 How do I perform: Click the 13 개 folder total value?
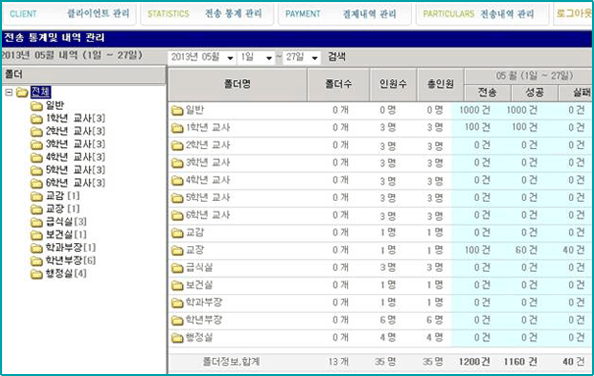338,362
